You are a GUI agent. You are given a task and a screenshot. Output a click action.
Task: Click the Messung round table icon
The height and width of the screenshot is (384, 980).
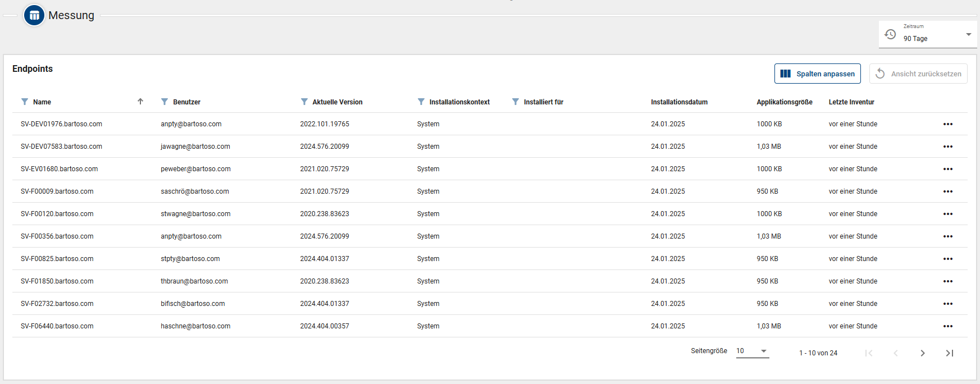[x=34, y=15]
